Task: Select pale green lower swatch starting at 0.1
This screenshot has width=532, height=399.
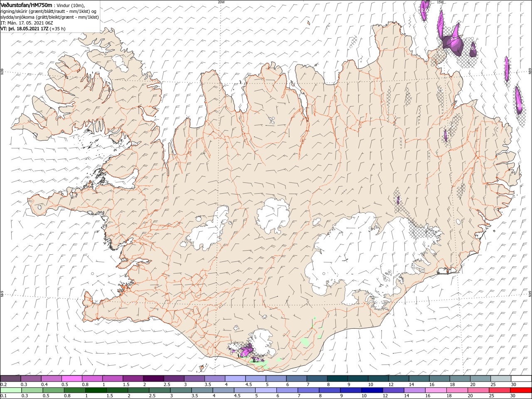Action: [11, 390]
